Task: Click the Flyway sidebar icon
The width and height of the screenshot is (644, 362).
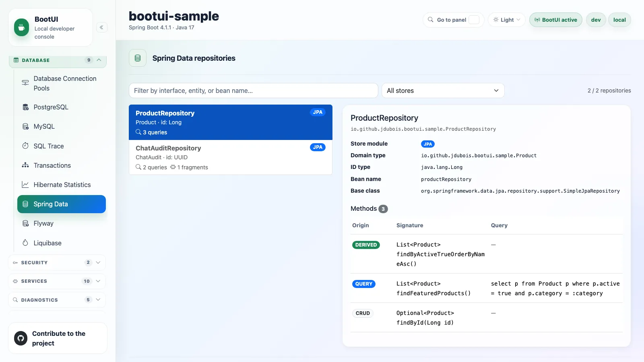Action: coord(25,223)
